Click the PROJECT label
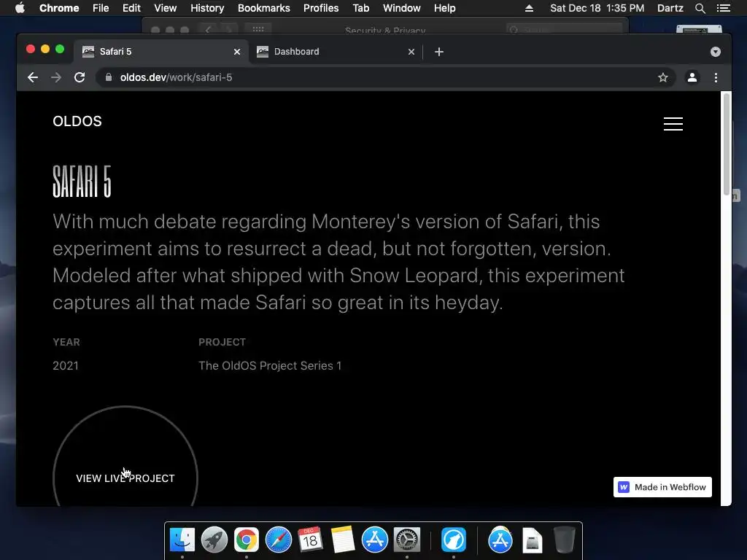The width and height of the screenshot is (747, 560). [222, 342]
